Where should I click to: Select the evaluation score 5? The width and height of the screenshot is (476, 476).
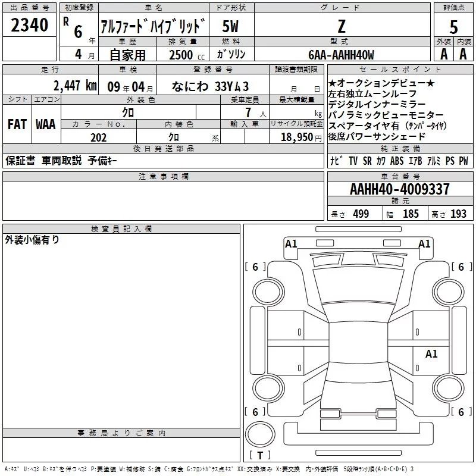click(453, 26)
